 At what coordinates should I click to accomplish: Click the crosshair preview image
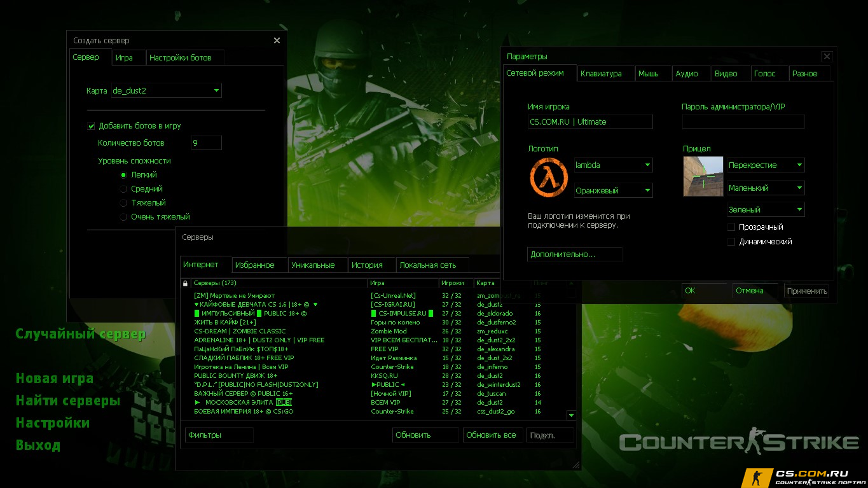pyautogui.click(x=703, y=176)
